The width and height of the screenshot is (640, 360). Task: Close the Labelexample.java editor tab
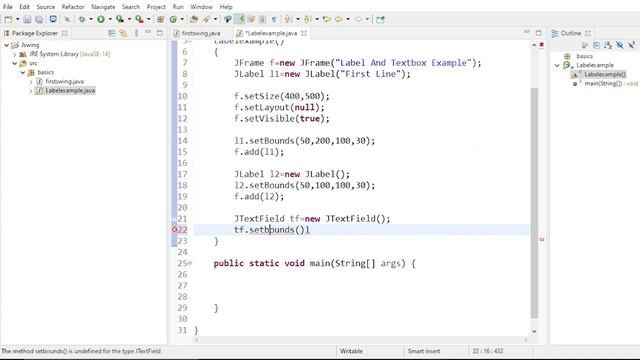point(304,33)
